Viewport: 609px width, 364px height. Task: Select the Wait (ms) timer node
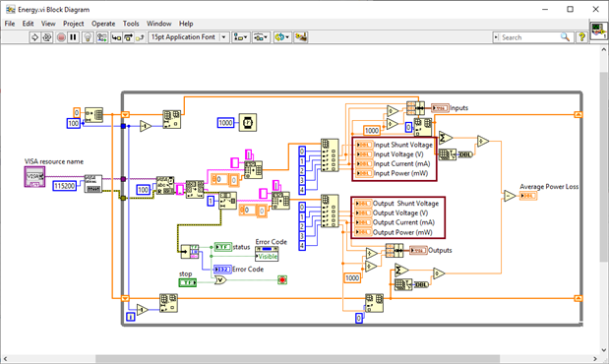point(247,122)
